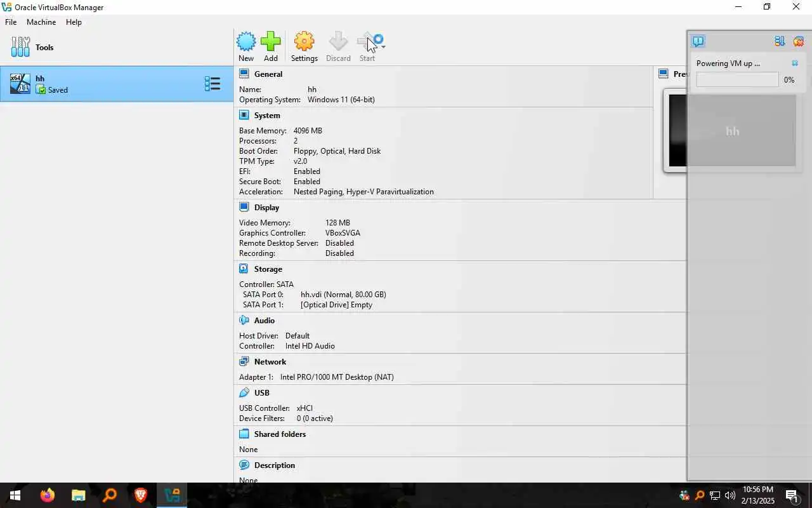812x508 pixels.
Task: Click the 'Intel PRO/1000 MT Desktop (NAT)' adapter text
Action: pos(337,377)
